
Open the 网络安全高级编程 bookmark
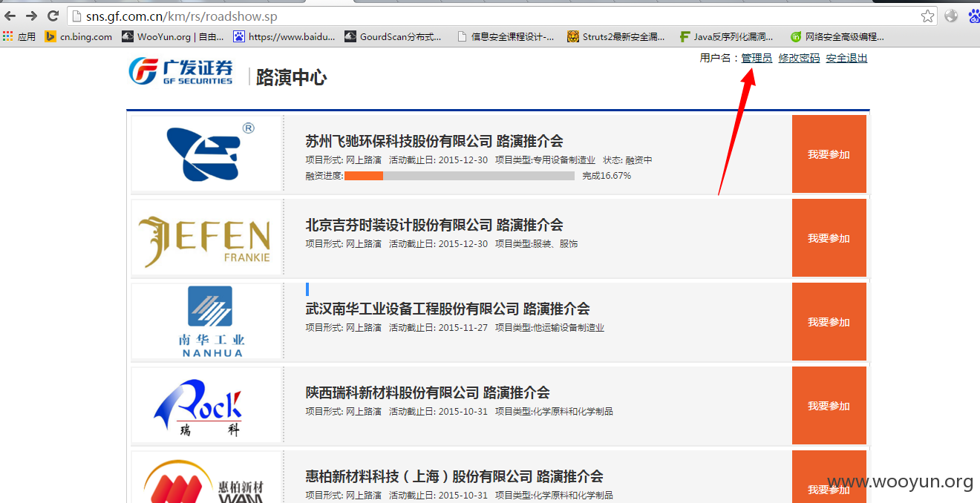[x=837, y=36]
